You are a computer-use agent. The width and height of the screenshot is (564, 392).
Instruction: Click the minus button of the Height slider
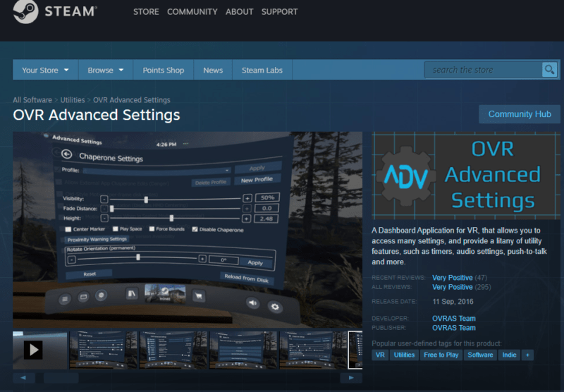(x=104, y=218)
